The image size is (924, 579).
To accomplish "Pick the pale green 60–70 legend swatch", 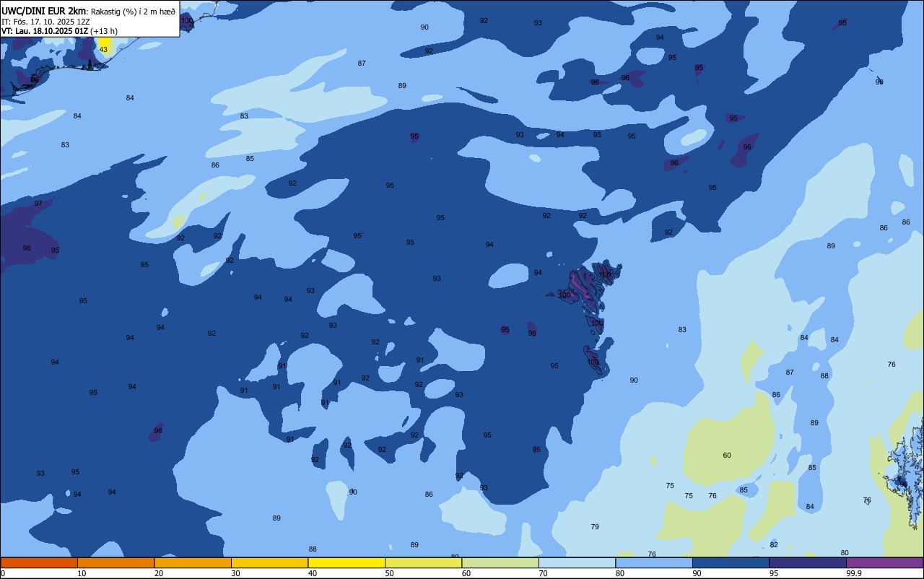I will 500,562.
